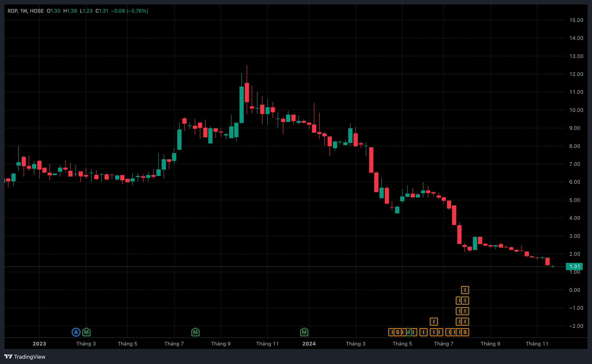Click the high value H1.38
This screenshot has height=364, width=592.
click(x=70, y=11)
